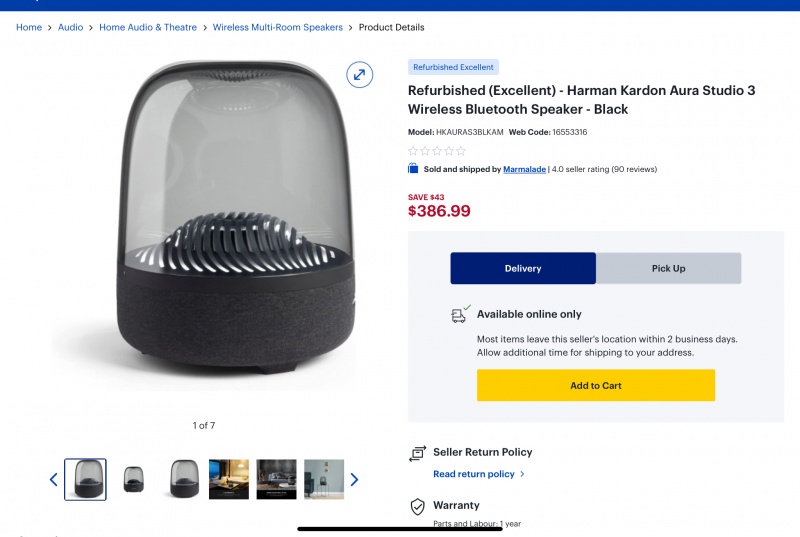
Task: Click the Seller Return Policy icon
Action: click(x=418, y=453)
